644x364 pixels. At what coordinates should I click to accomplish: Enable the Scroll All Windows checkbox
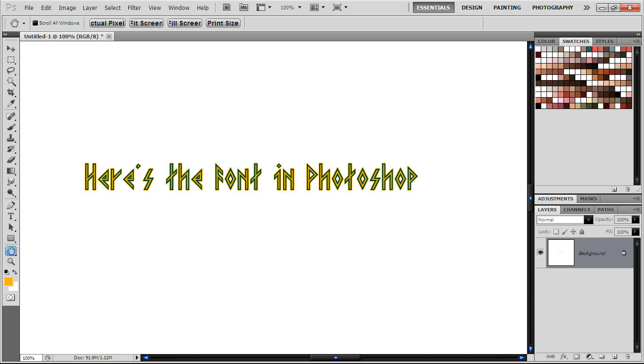pyautogui.click(x=35, y=23)
